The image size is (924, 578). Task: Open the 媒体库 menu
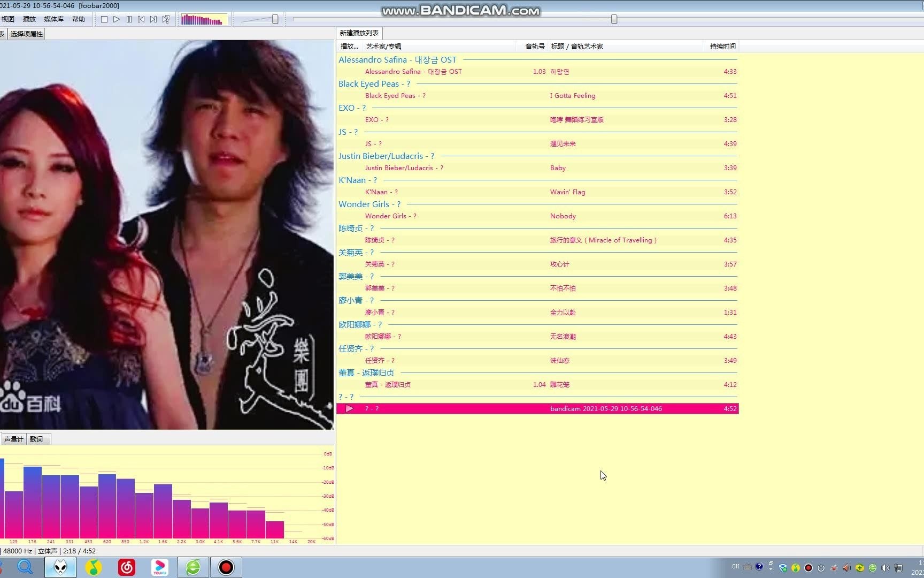(x=53, y=19)
